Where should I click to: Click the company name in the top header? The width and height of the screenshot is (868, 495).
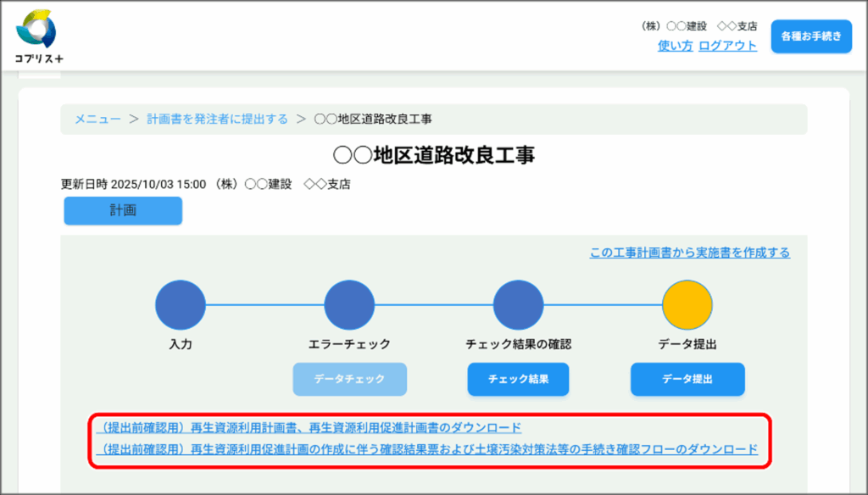[x=698, y=26]
